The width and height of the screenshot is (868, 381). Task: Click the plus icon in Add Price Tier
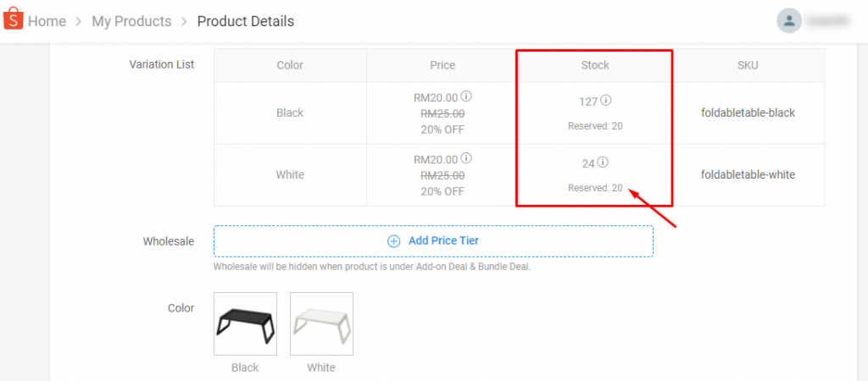pyautogui.click(x=393, y=241)
